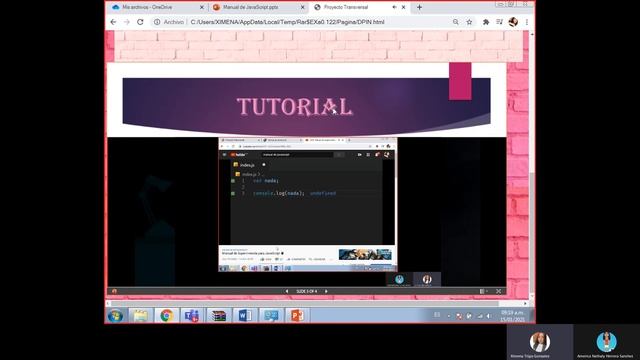Show hidden system tray icons
640x360 pixels.
coord(449,316)
